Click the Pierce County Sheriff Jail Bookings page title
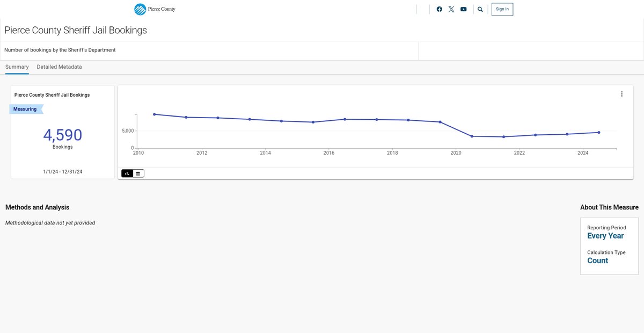644x333 pixels. pos(76,31)
